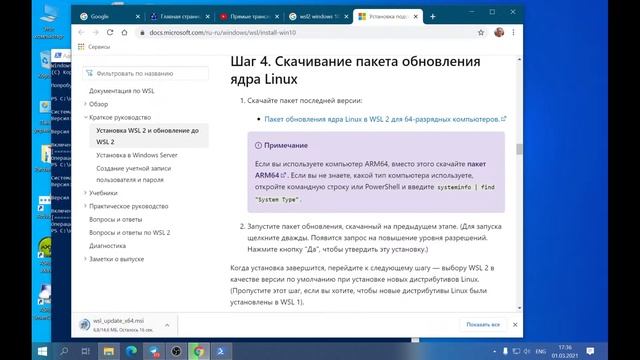Open Установка в Windows Server page
The image size is (640, 360).
pyautogui.click(x=137, y=155)
